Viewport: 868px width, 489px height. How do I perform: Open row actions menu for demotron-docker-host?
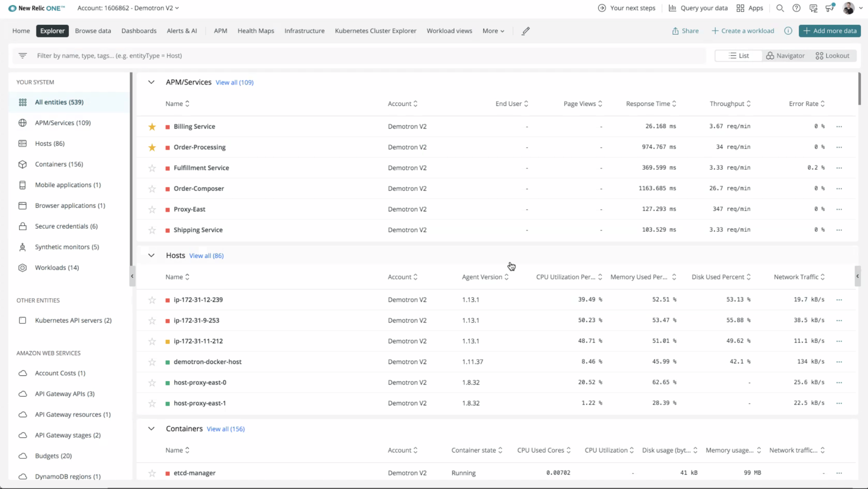pos(839,362)
